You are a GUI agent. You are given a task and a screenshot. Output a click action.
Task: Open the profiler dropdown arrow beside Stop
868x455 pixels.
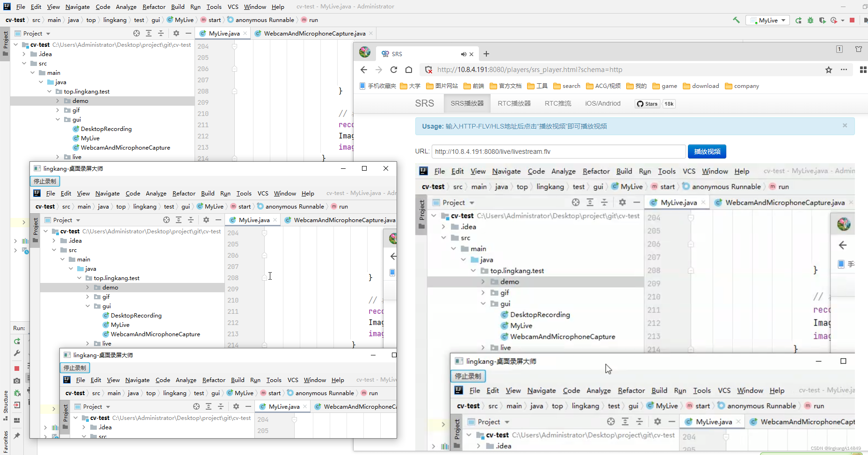tap(843, 20)
